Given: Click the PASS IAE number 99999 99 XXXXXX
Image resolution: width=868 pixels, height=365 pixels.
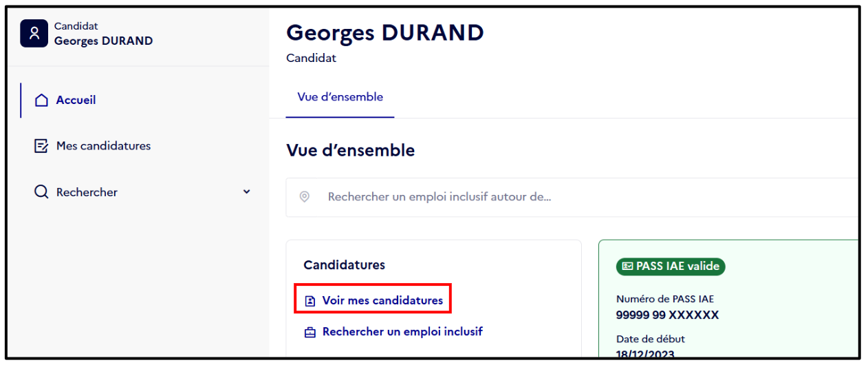Looking at the screenshot, I should pyautogui.click(x=667, y=315).
